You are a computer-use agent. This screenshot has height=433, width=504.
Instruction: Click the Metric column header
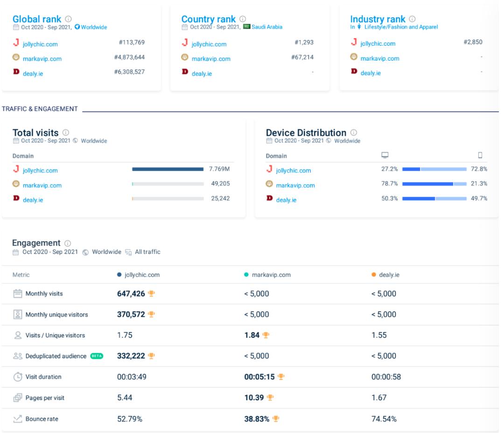[x=21, y=275]
